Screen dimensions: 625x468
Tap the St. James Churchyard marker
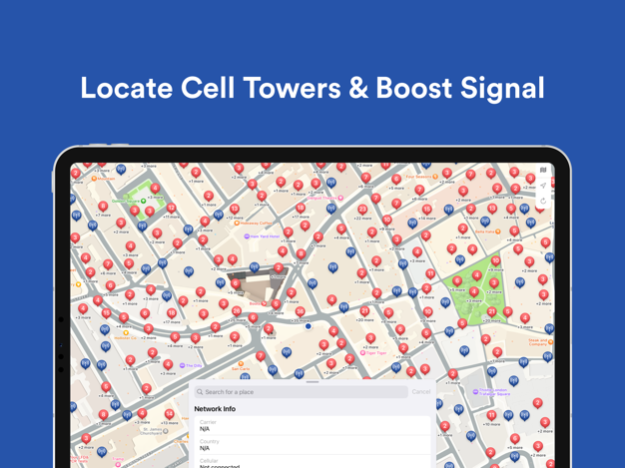(166, 431)
